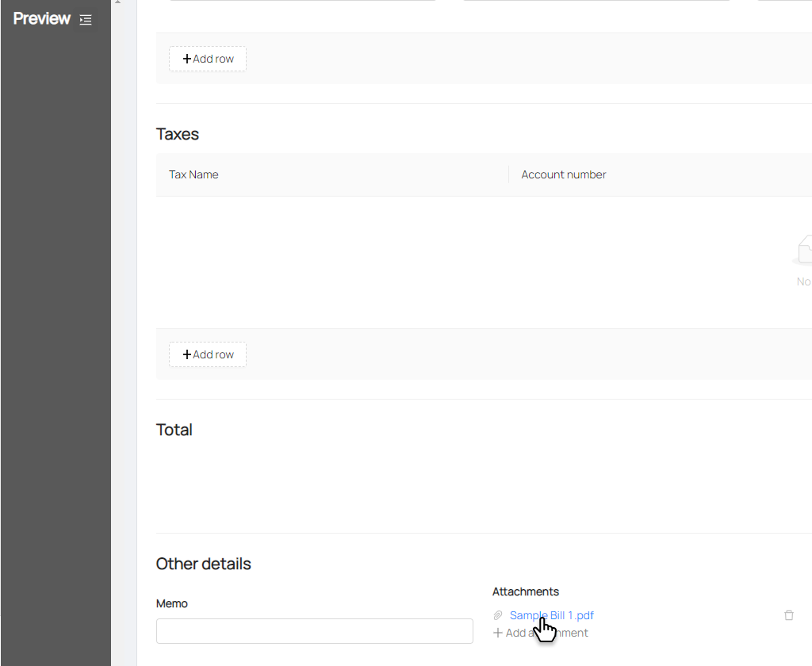This screenshot has height=666, width=812.
Task: Click the Total section heading
Action: click(174, 430)
